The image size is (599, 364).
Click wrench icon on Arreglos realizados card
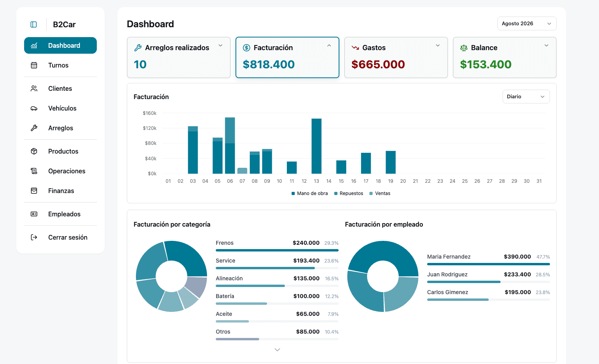[138, 48]
